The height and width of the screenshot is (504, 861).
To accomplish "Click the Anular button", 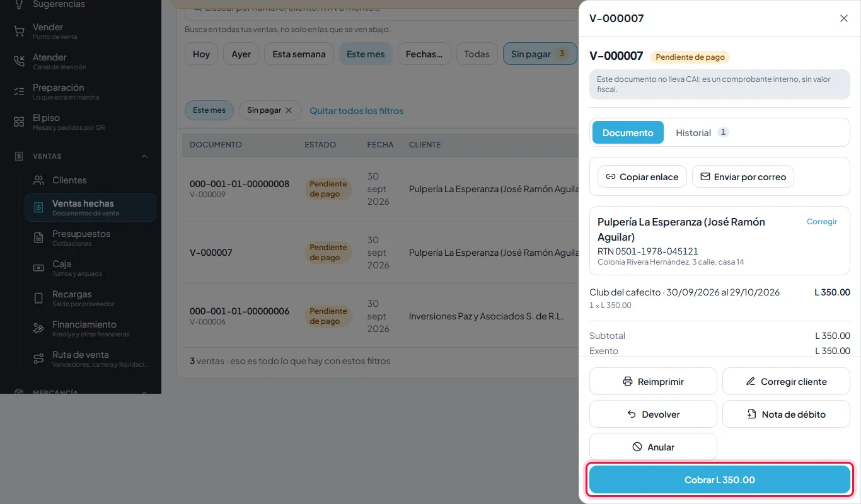I will (653, 447).
